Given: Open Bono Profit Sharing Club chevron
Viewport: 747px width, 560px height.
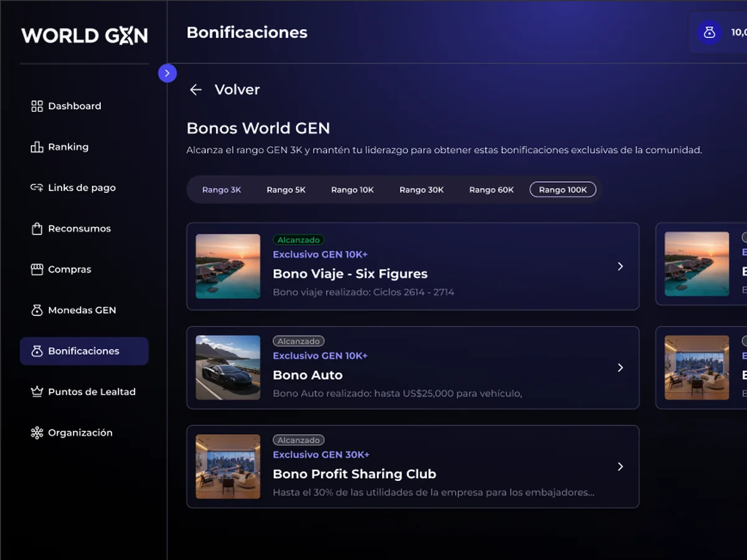Looking at the screenshot, I should 620,467.
